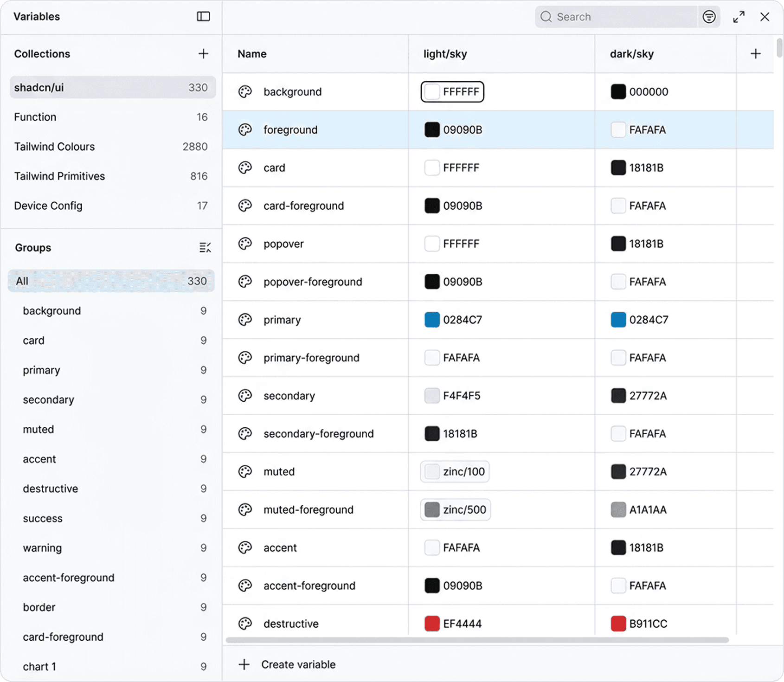
Task: Add a new mode column with plus
Action: tap(756, 54)
